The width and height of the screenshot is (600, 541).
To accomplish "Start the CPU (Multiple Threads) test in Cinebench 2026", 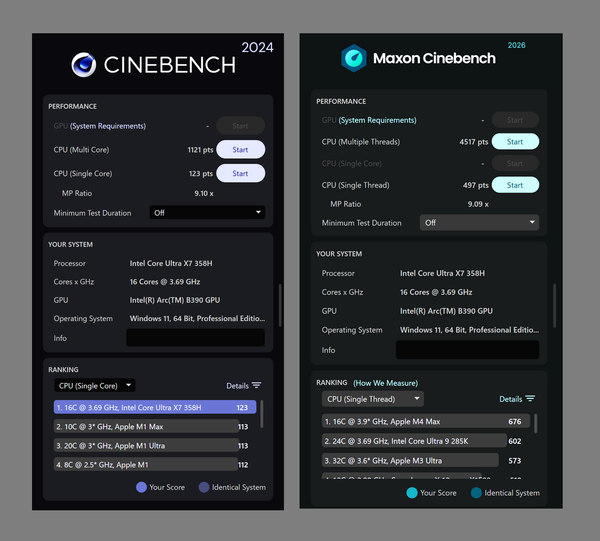I will pos(515,142).
